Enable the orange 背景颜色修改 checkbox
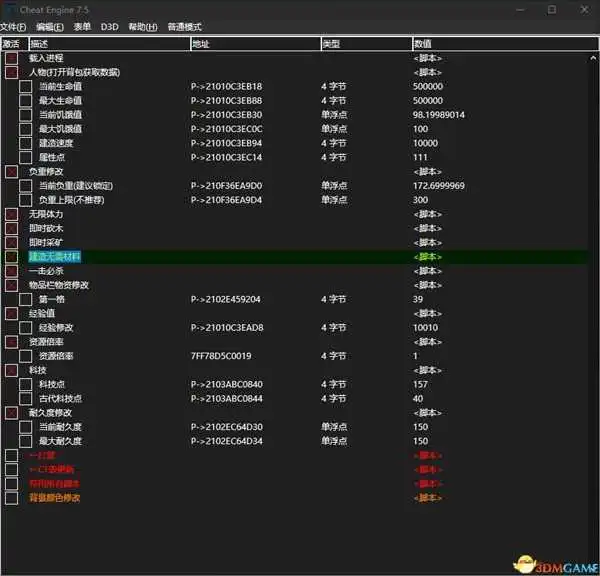 click(11, 498)
